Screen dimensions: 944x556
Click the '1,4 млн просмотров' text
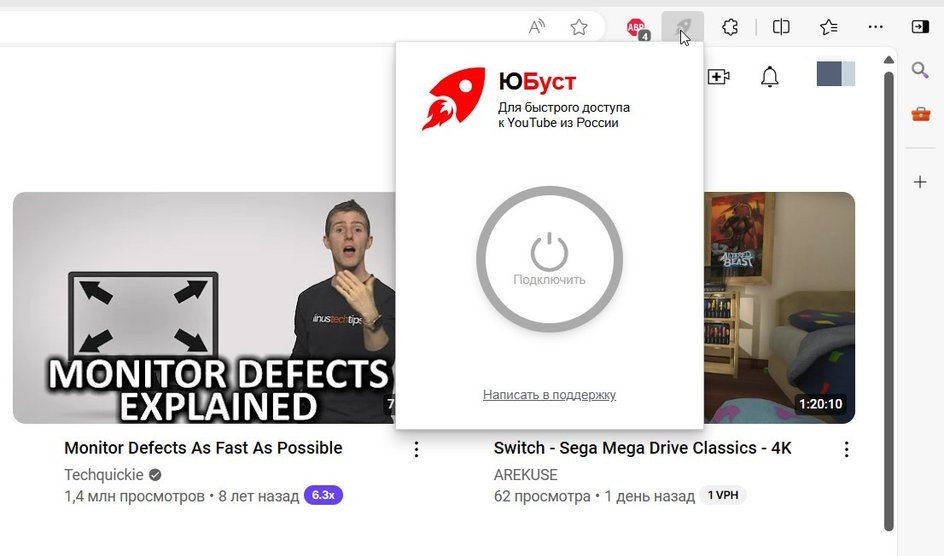(134, 496)
